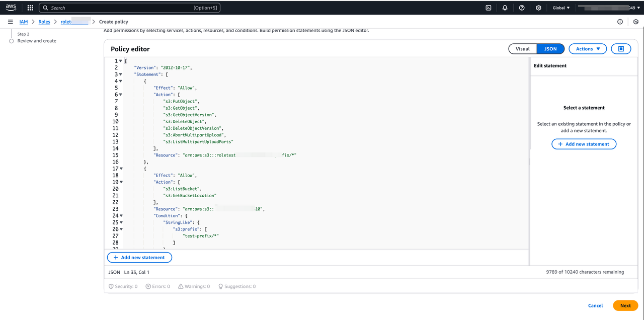Open the services grid menu icon

point(30,8)
